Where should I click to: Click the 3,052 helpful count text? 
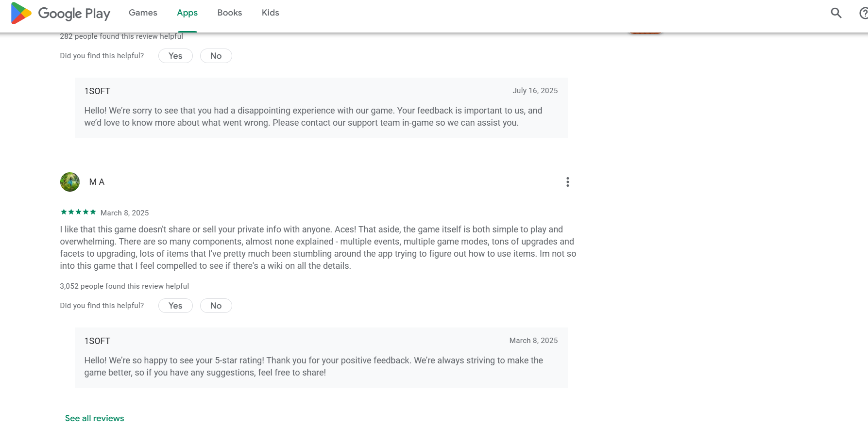[x=124, y=286]
